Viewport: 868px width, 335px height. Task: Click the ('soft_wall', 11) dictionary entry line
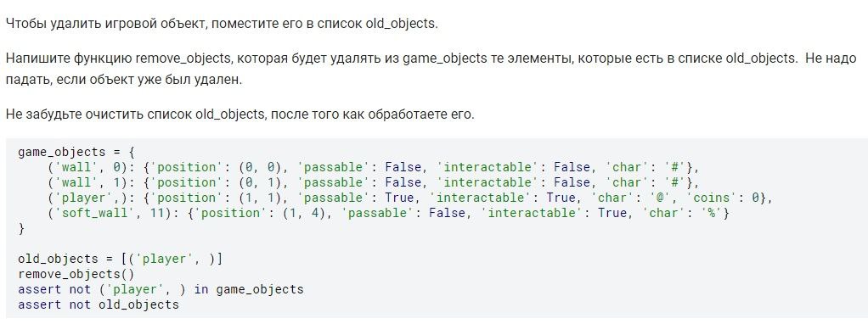(389, 214)
